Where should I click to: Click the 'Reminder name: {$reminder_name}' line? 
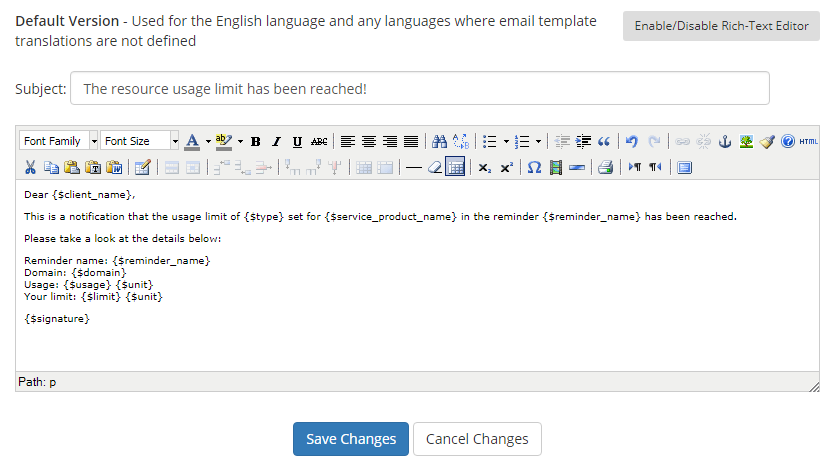tap(117, 260)
